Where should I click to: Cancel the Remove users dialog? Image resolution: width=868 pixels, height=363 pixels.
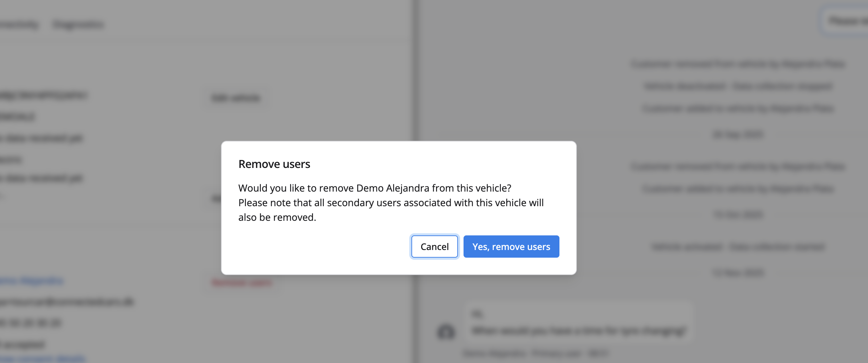pyautogui.click(x=434, y=247)
